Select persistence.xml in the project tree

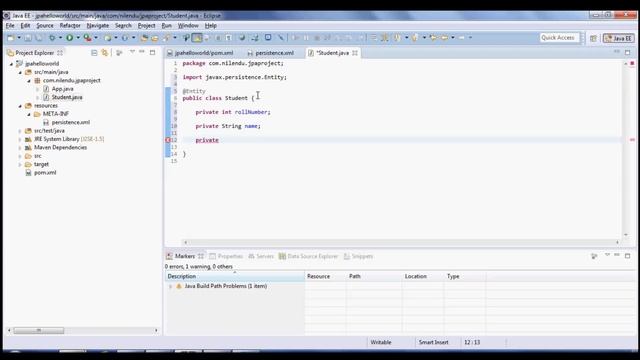70,122
